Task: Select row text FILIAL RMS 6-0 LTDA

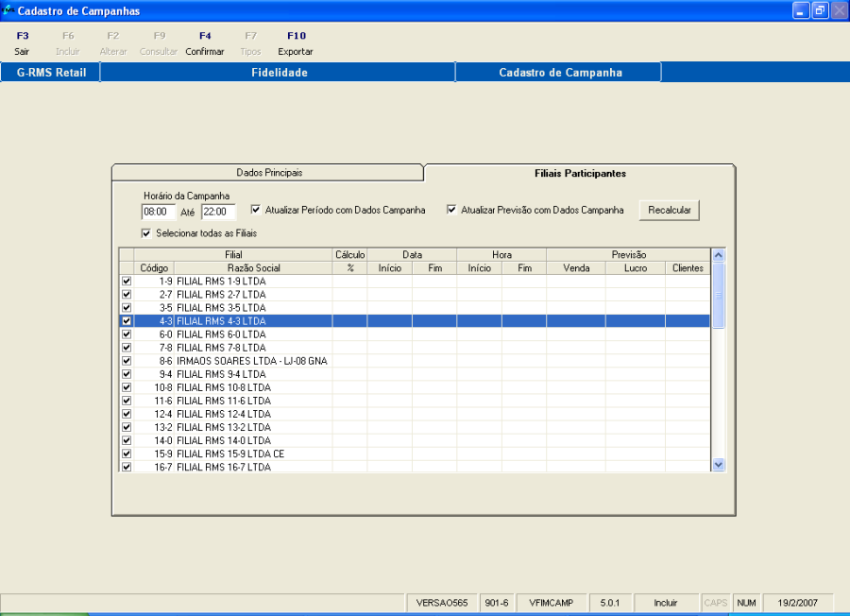Action: click(221, 334)
